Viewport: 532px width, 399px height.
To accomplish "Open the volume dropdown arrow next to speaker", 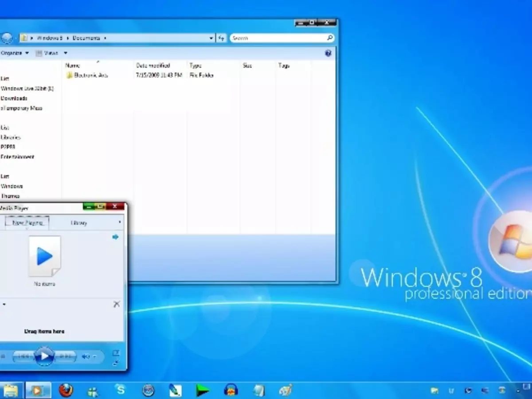I will [x=95, y=356].
